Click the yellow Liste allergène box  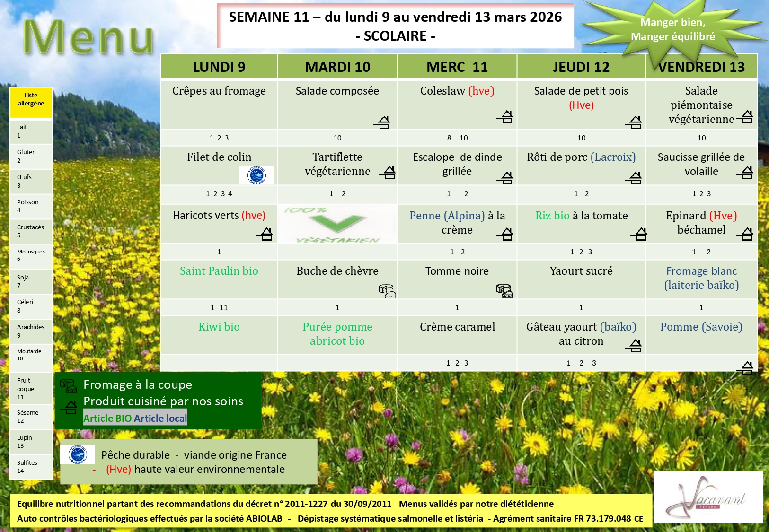[31, 103]
